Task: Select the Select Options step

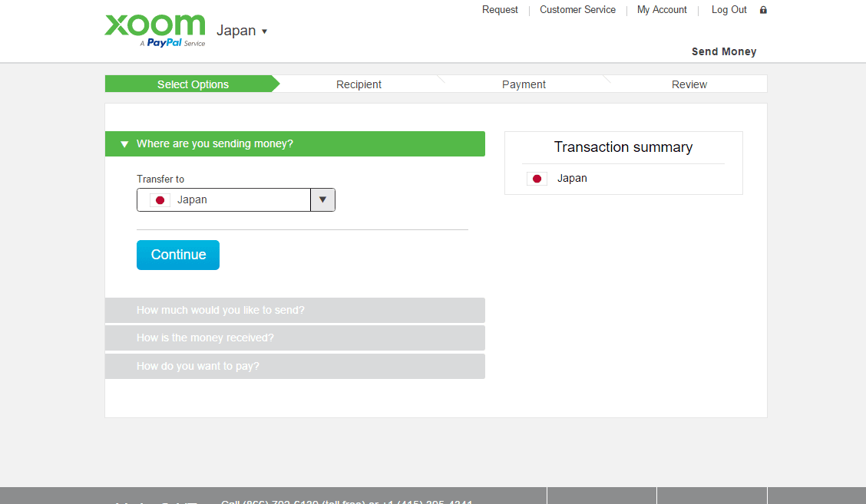Action: (193, 84)
